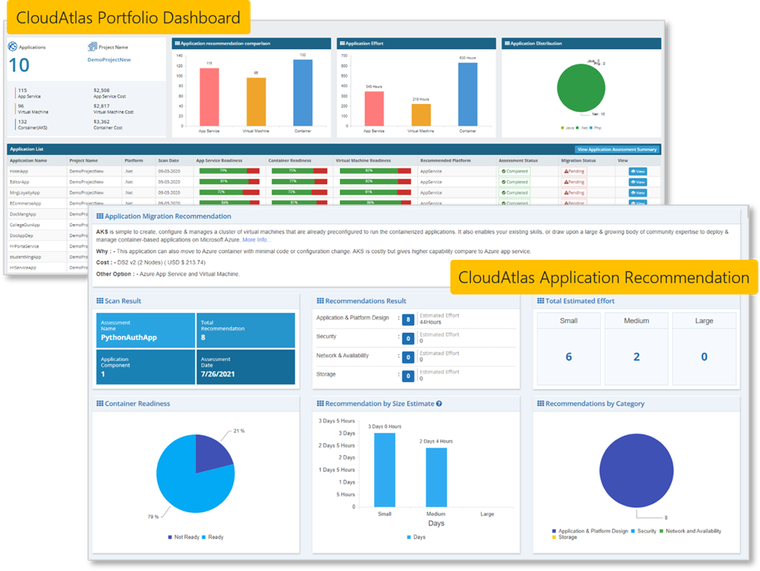Click grid icon beside Container Readiness heading
This screenshot has width=760, height=571.
tap(100, 403)
